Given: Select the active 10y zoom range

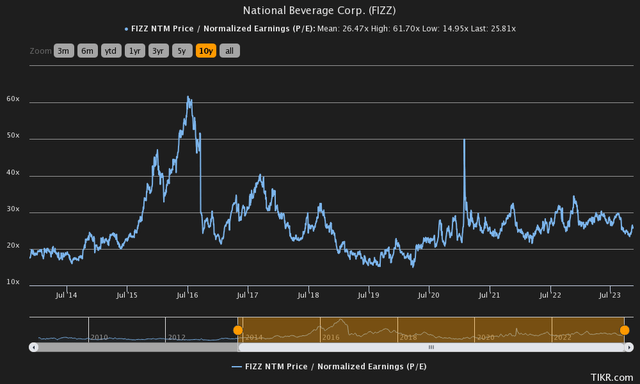Looking at the screenshot, I should 206,51.
